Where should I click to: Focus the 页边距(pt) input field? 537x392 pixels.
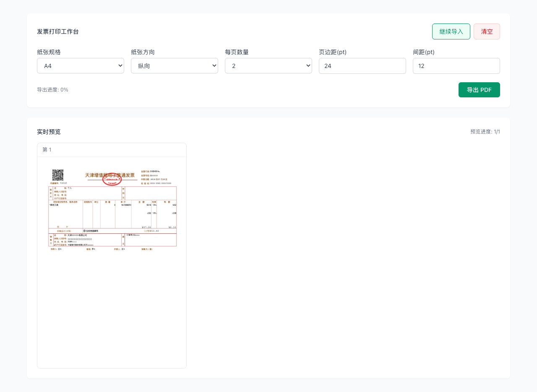click(362, 66)
